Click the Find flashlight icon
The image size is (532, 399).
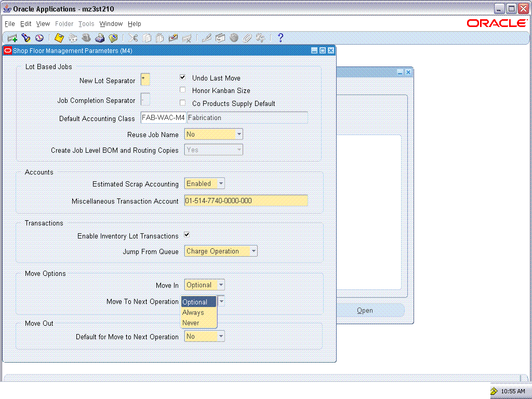26,37
